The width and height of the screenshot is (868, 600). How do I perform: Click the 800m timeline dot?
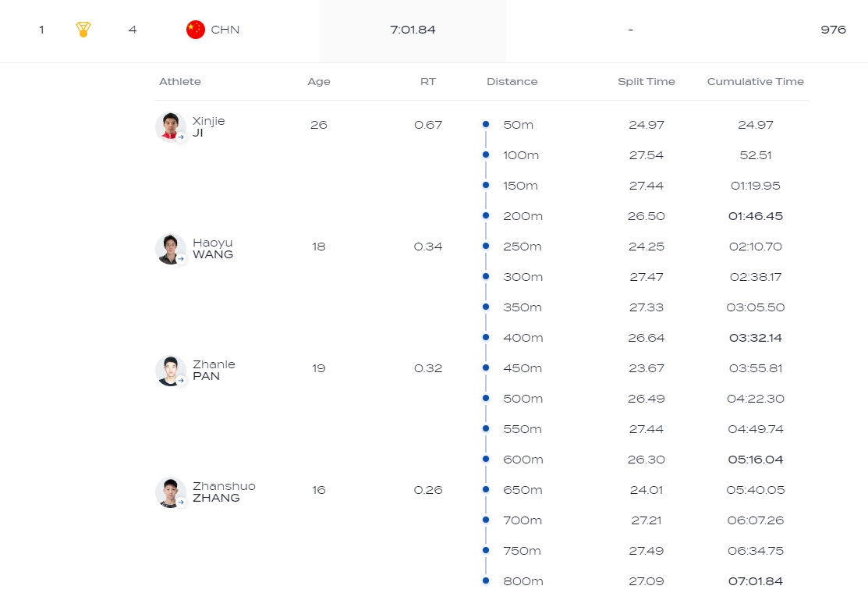(x=486, y=580)
